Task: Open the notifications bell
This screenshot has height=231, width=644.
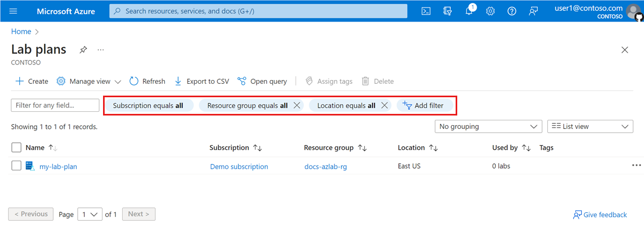Action: 469,11
